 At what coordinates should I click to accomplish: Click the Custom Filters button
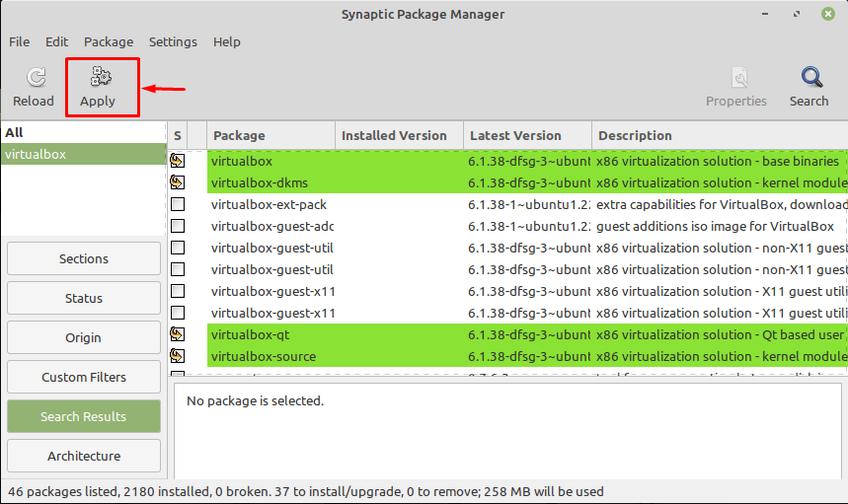point(84,377)
